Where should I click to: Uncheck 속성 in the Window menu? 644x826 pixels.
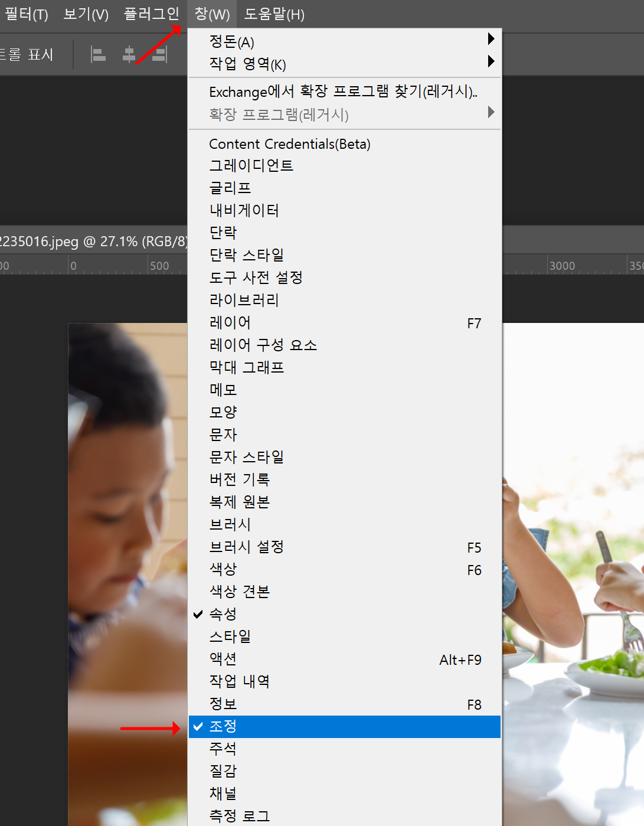[224, 614]
